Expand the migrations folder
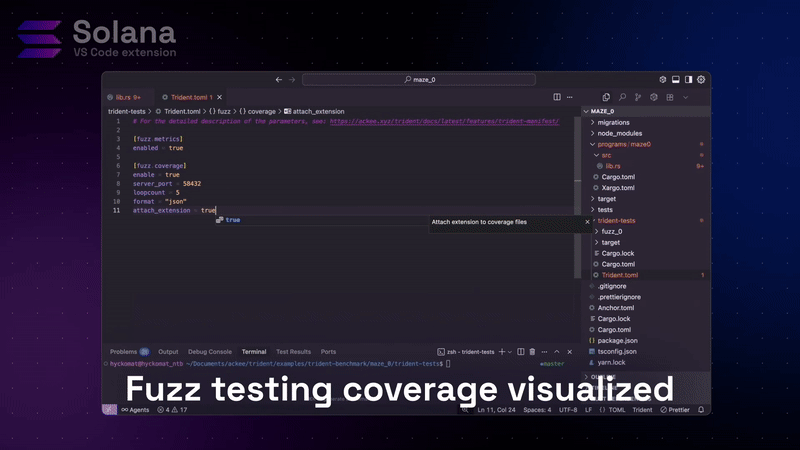Screen dimensions: 800x450 click(620, 122)
